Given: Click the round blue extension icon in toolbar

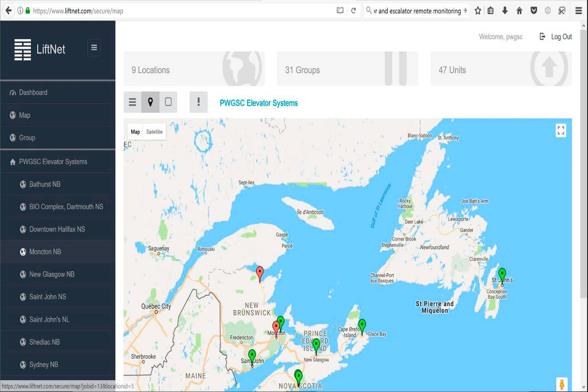Looking at the screenshot, I should point(548,10).
